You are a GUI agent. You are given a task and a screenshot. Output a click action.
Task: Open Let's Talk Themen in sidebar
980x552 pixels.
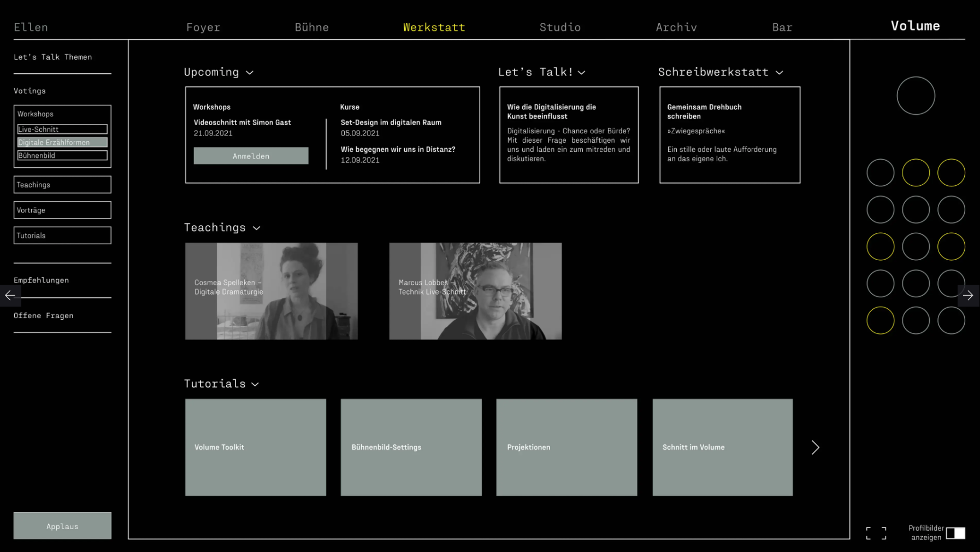click(x=53, y=57)
